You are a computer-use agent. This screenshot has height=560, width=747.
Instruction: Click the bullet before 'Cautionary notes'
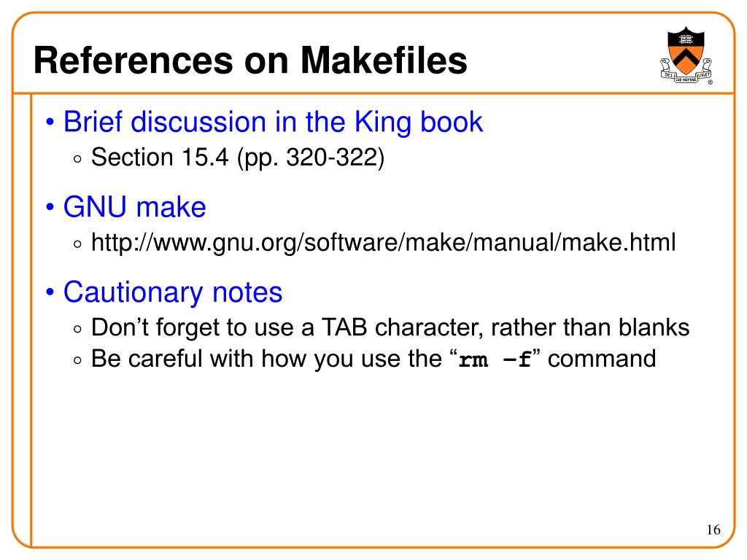[50, 292]
